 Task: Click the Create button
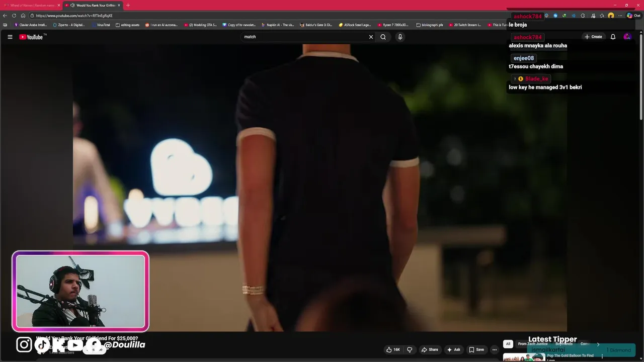pos(593,37)
